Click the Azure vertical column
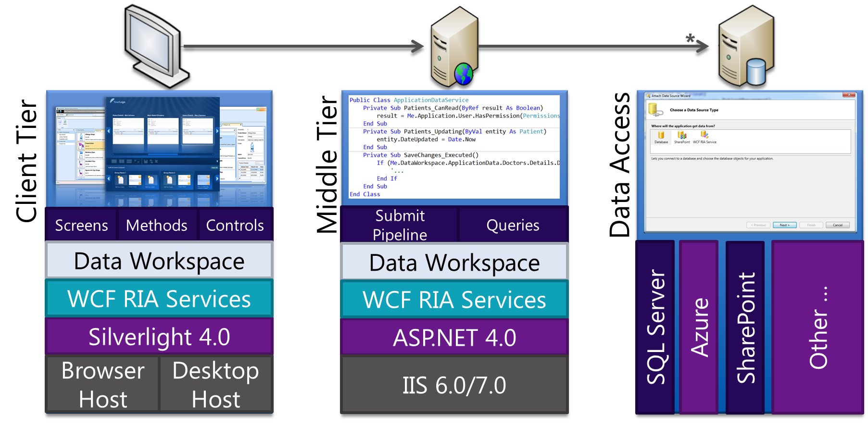Viewport: 868px width, 428px height. tap(699, 327)
